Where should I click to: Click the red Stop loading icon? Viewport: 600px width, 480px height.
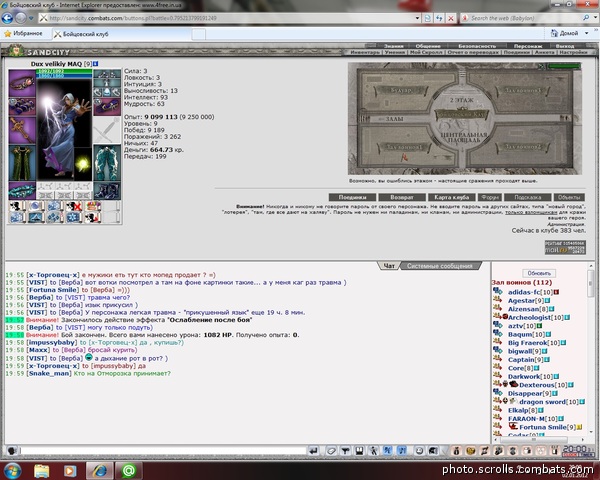[x=451, y=18]
